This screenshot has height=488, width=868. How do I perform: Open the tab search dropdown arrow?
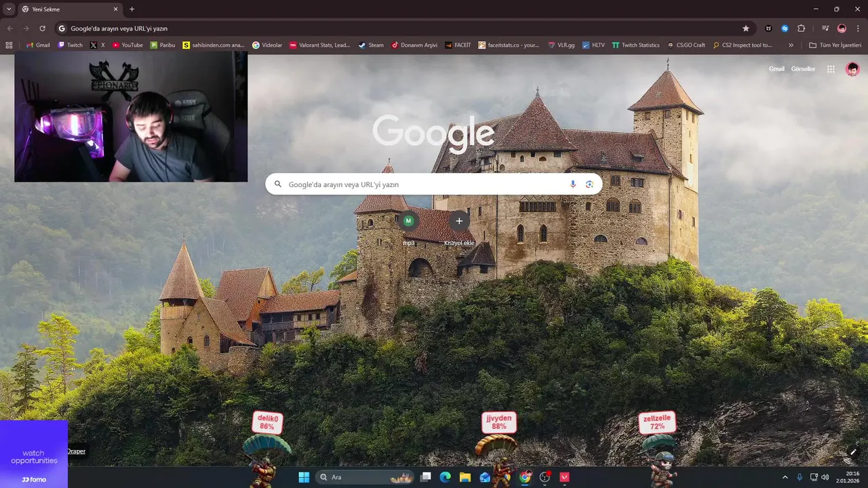[9, 9]
